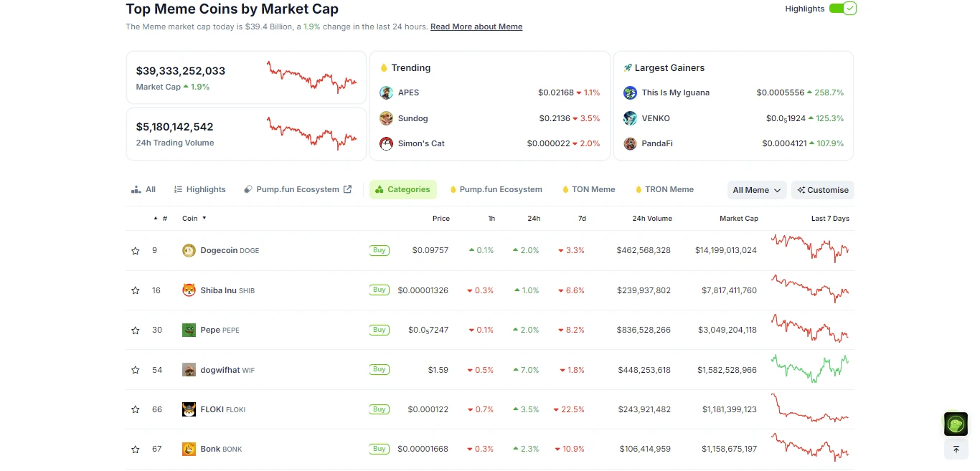
Task: Click the rocket icon beside Largest Gainers
Action: (628, 67)
